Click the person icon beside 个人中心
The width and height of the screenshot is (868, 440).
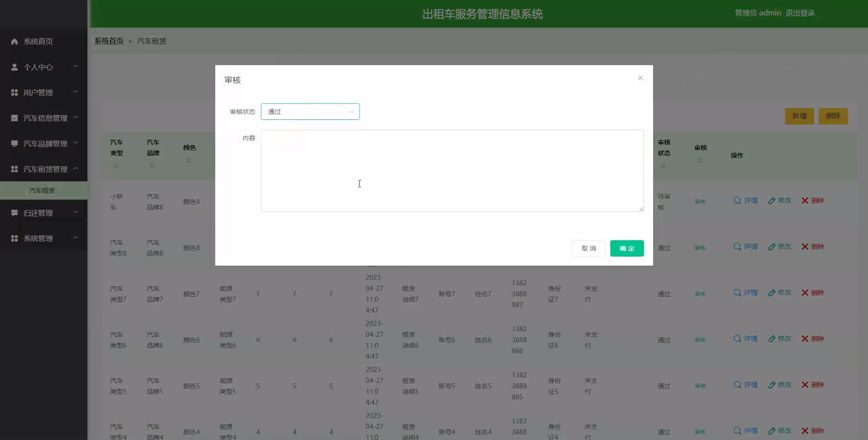14,67
